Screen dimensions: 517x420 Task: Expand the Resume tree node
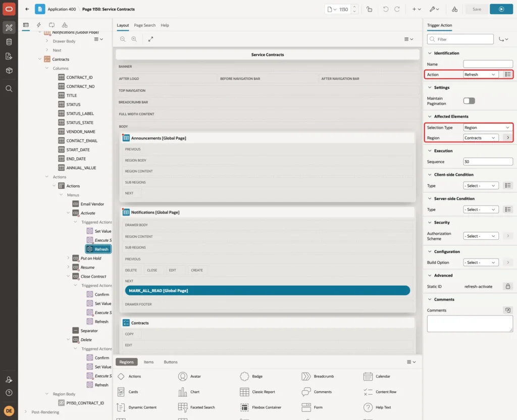(x=68, y=267)
